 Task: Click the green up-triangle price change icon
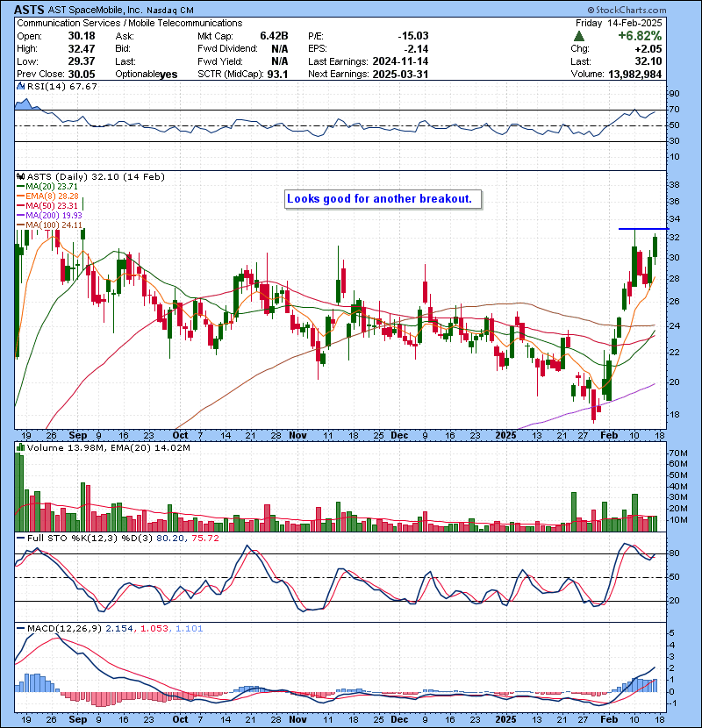pos(579,36)
